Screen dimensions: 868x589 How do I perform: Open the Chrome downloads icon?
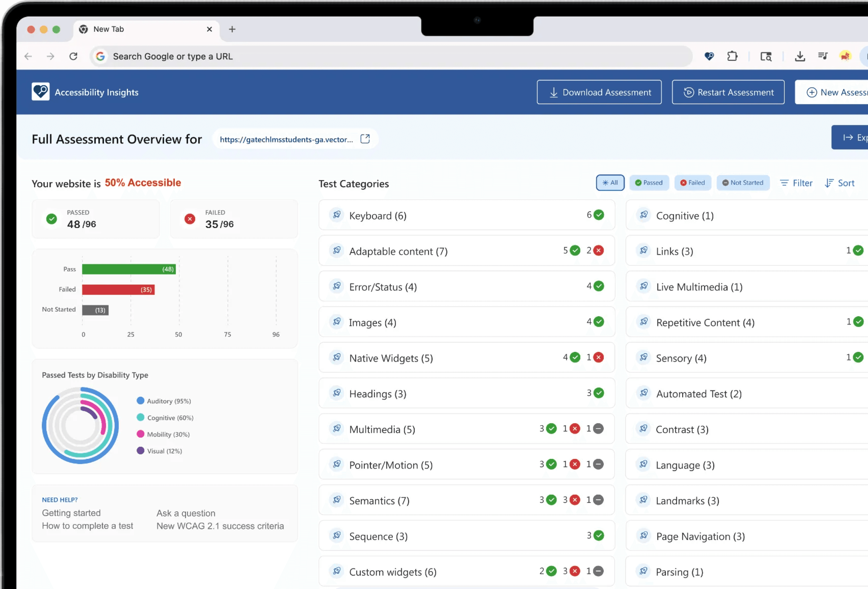click(800, 56)
